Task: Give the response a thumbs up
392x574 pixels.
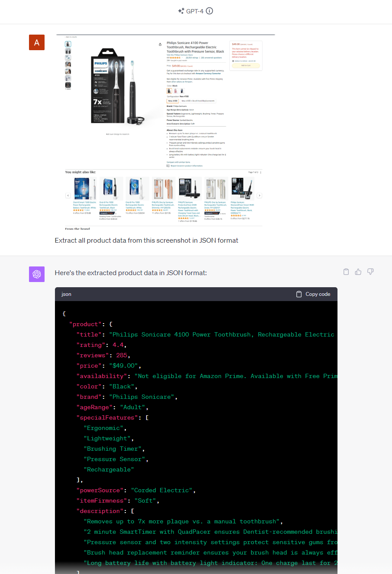Action: [x=358, y=272]
